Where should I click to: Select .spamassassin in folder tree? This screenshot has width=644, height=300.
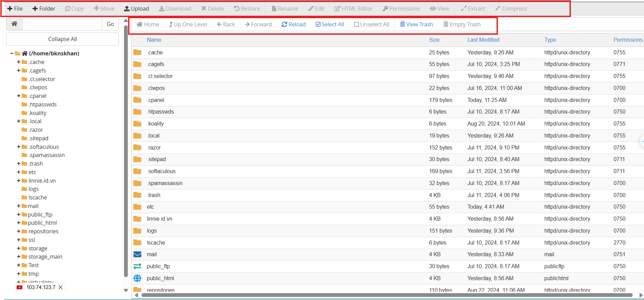[46, 155]
